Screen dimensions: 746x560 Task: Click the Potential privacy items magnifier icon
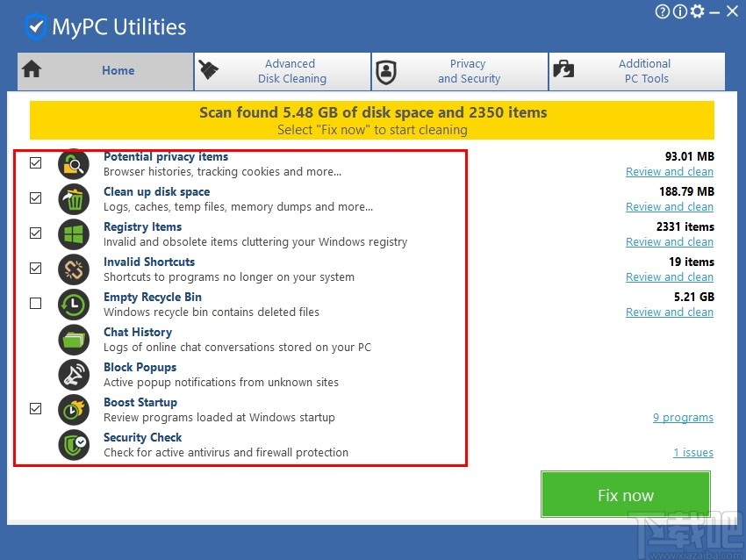click(x=74, y=164)
